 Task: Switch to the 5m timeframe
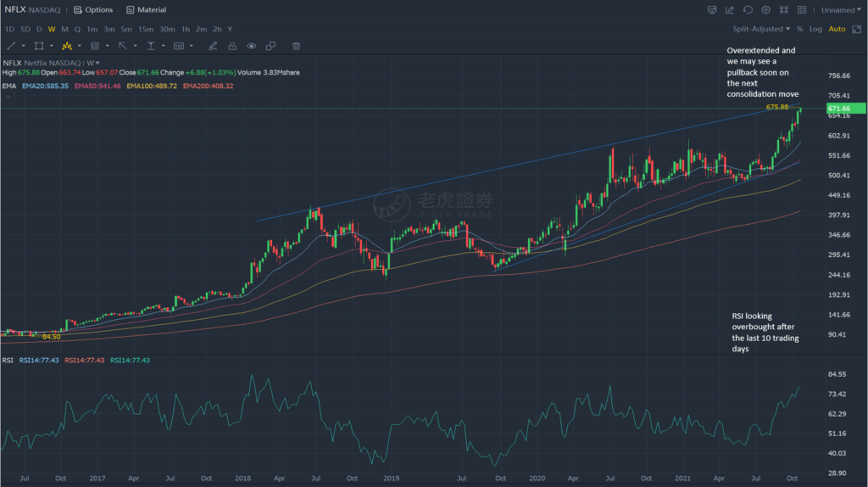tap(126, 30)
